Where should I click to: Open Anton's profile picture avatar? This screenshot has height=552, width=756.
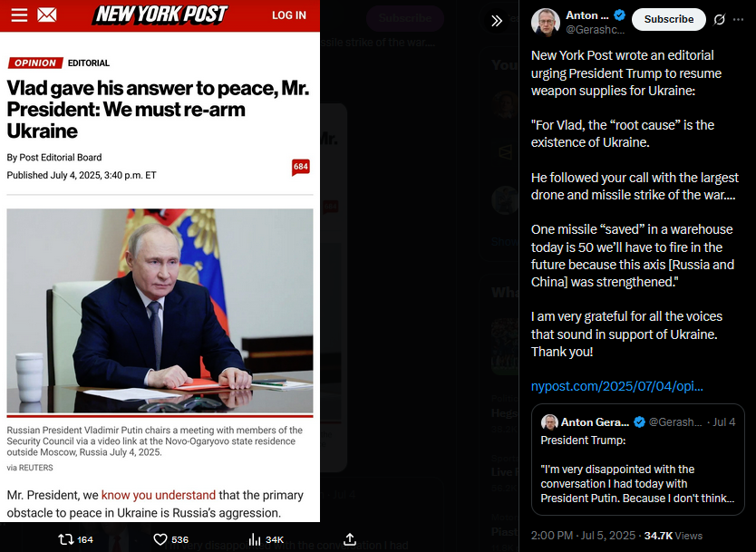coord(545,22)
